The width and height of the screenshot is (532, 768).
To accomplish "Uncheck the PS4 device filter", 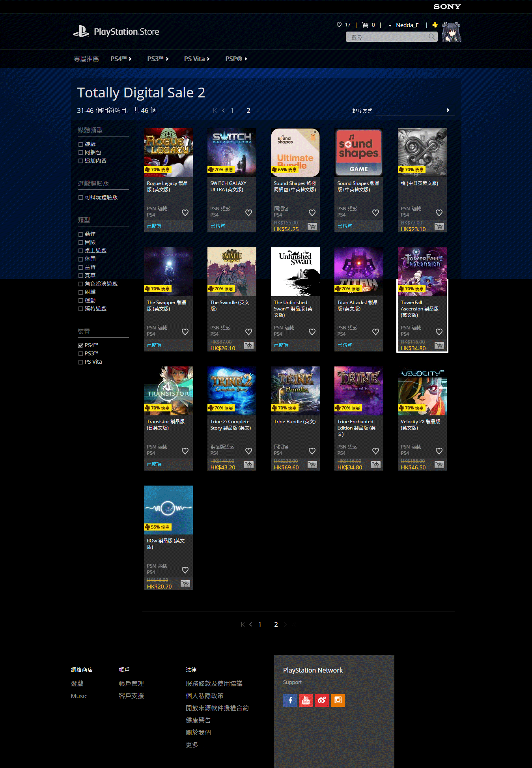I will click(x=81, y=346).
